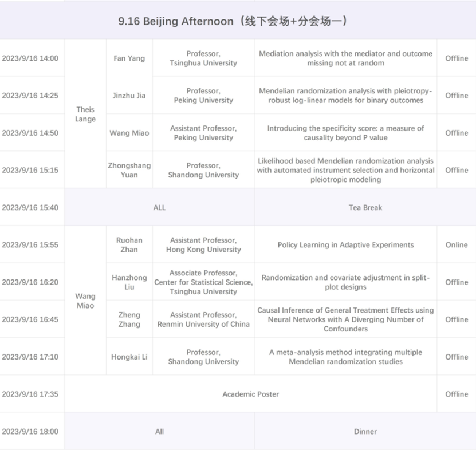The height and width of the screenshot is (450, 476).
Task: Click Jinzhu Jia's speaker name
Action: [129, 96]
